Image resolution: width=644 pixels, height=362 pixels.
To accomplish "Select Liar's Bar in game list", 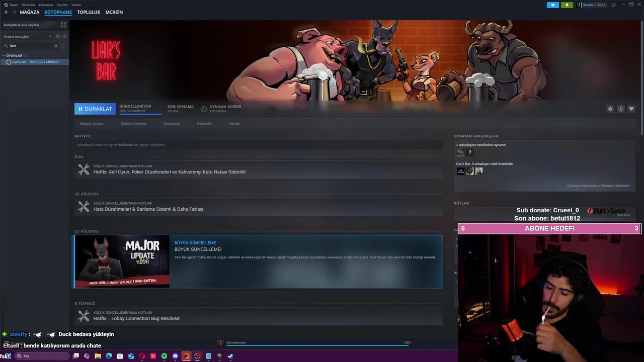I will tap(34, 62).
